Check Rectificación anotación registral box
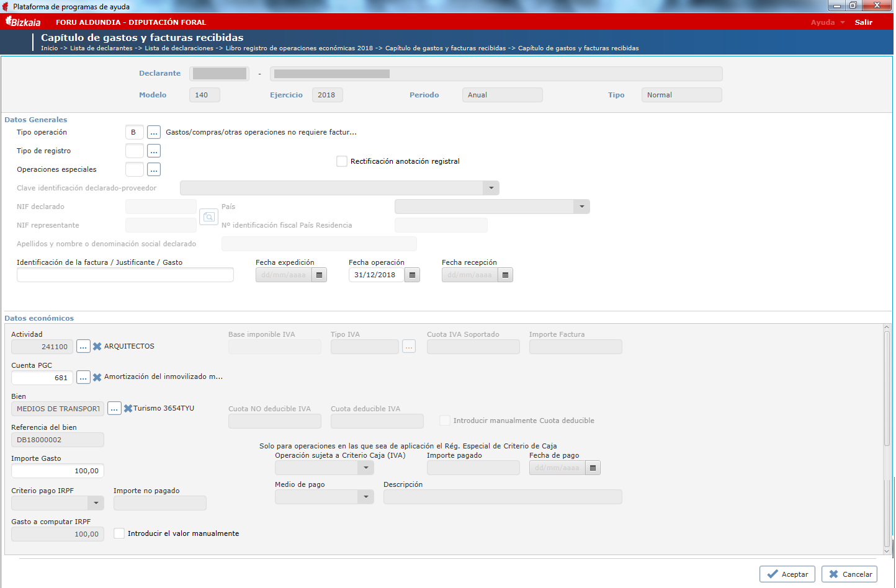This screenshot has width=896, height=588. click(x=341, y=161)
